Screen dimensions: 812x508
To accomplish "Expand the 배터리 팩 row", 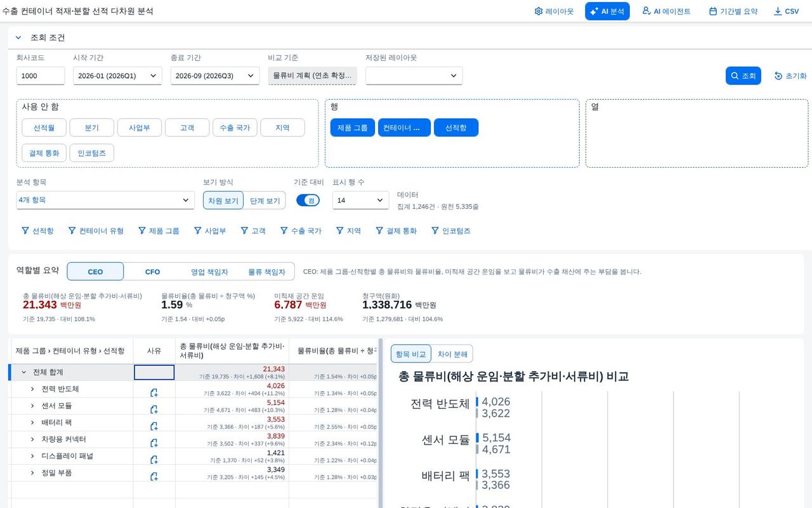I will click(x=32, y=422).
